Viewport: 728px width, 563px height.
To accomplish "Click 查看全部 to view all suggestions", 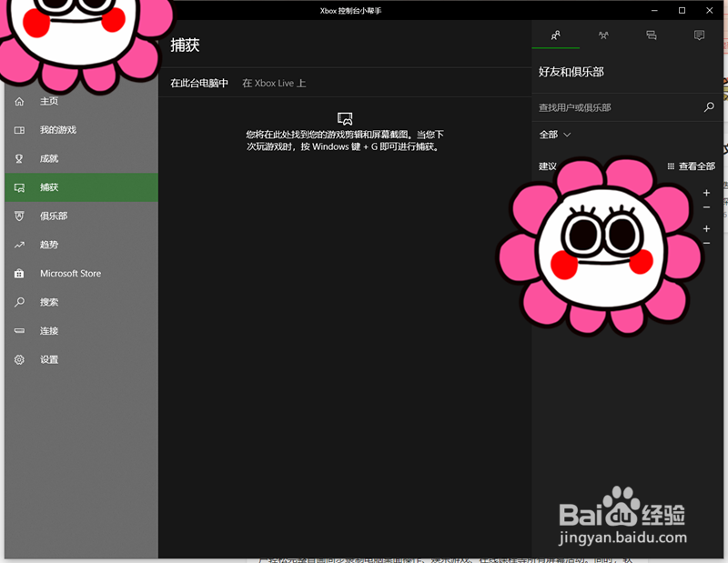I will pyautogui.click(x=696, y=166).
